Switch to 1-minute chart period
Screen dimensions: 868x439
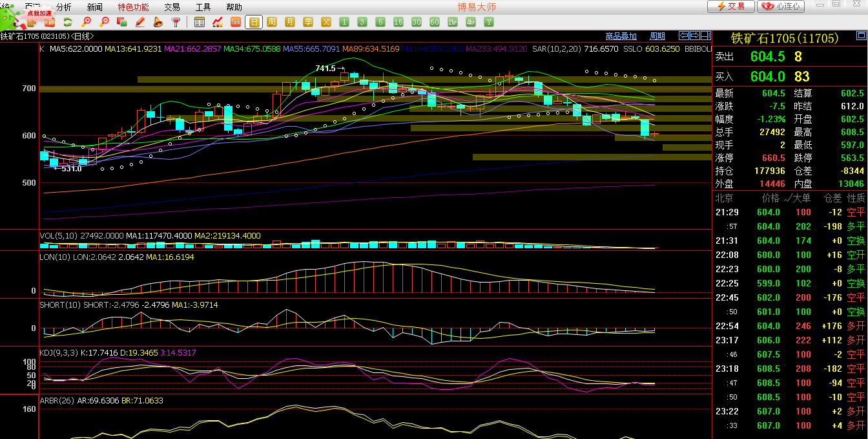click(x=344, y=22)
